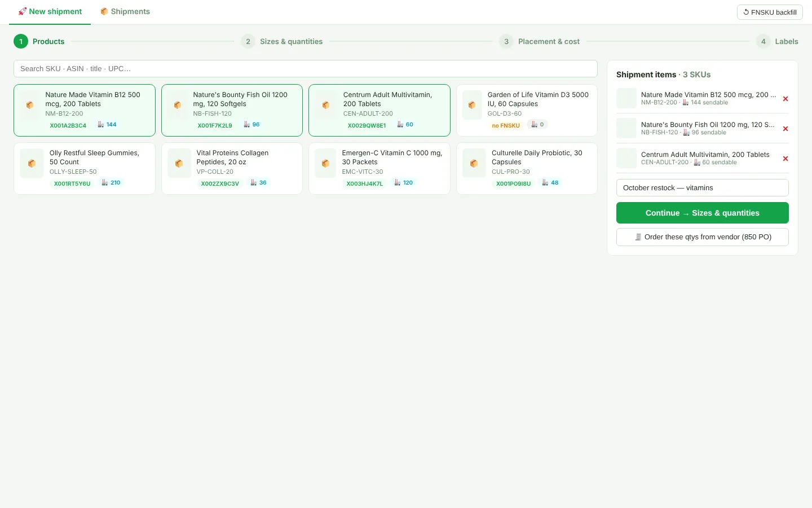Click the no FNSKU badge
This screenshot has width=812, height=508.
(506, 125)
